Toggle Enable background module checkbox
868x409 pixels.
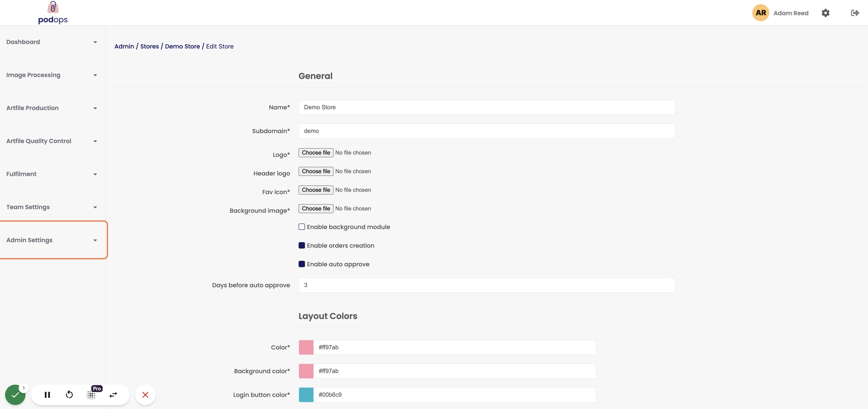302,227
